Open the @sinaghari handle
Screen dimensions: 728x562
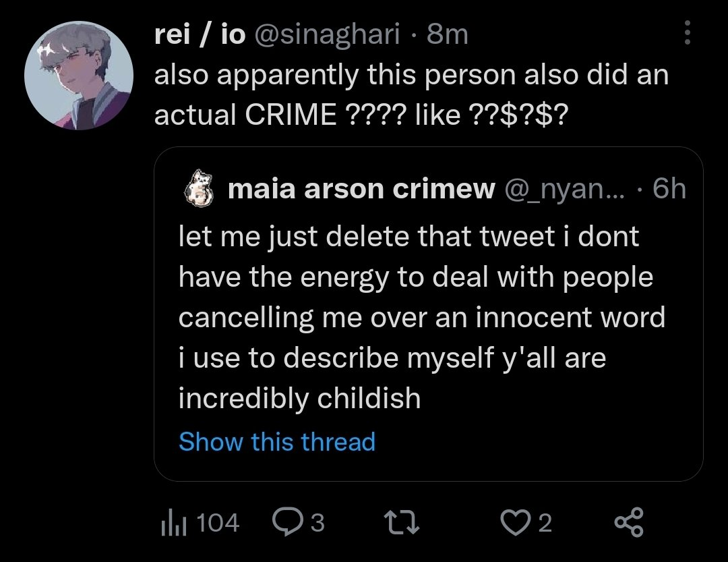pyautogui.click(x=326, y=34)
